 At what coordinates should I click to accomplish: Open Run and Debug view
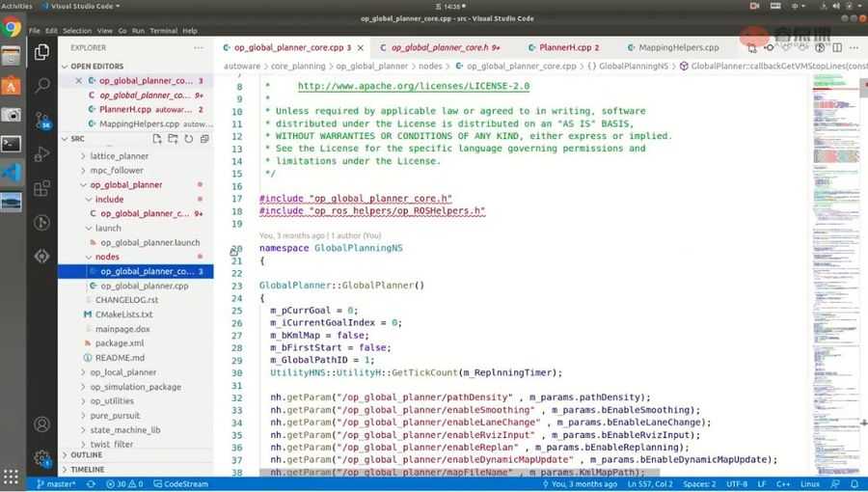(42, 153)
